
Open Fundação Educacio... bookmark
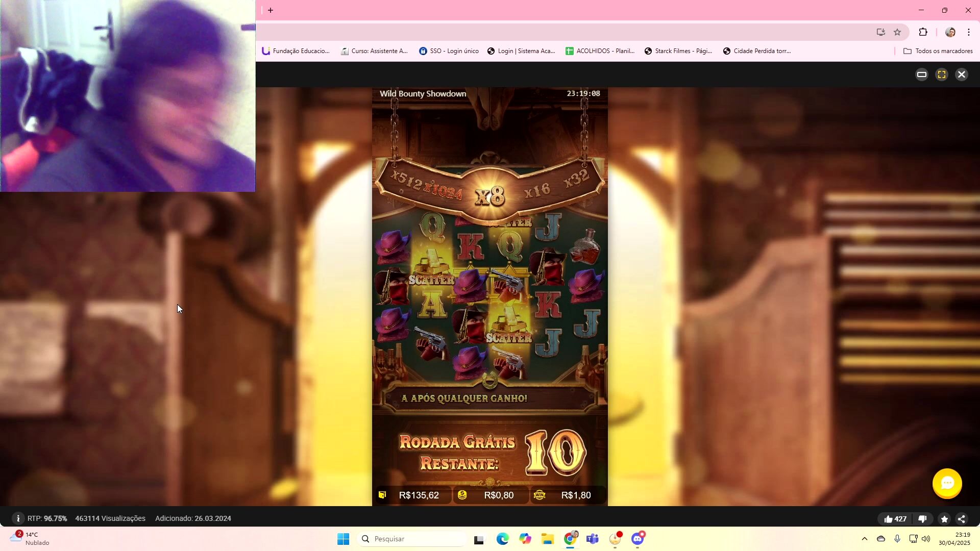296,51
